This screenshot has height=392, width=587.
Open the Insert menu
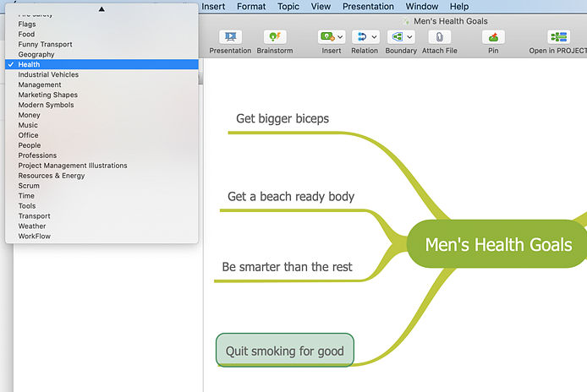tap(213, 7)
